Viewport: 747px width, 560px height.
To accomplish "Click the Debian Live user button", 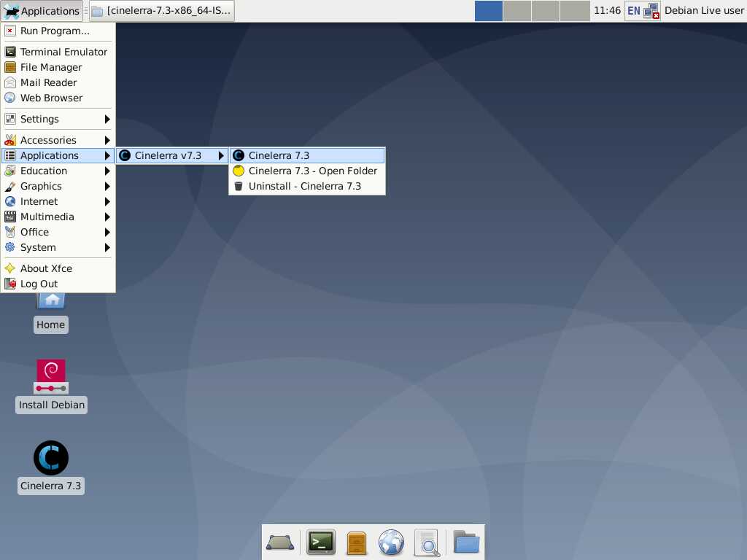I will (x=704, y=10).
